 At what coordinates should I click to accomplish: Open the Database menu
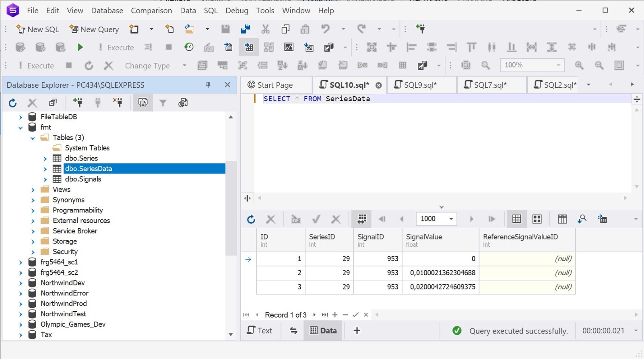pyautogui.click(x=107, y=10)
